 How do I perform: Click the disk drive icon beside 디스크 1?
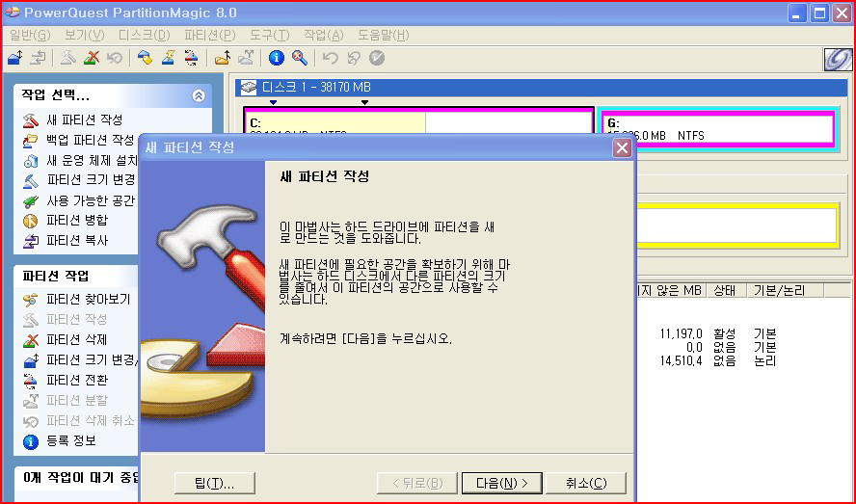(249, 87)
